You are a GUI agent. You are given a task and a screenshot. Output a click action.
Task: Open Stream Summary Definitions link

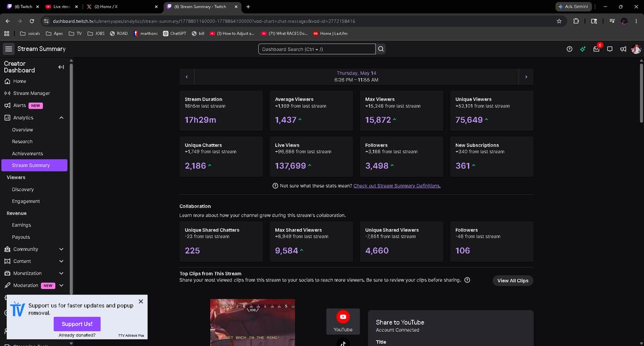point(397,186)
